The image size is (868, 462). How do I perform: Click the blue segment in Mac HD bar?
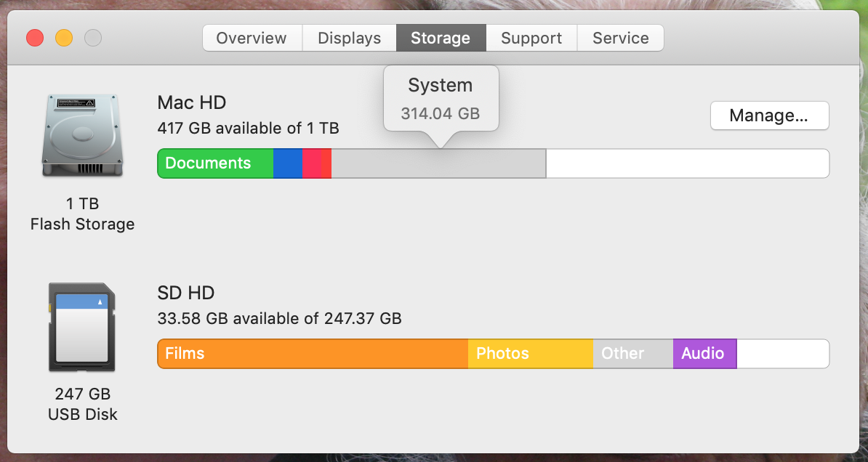pyautogui.click(x=288, y=163)
